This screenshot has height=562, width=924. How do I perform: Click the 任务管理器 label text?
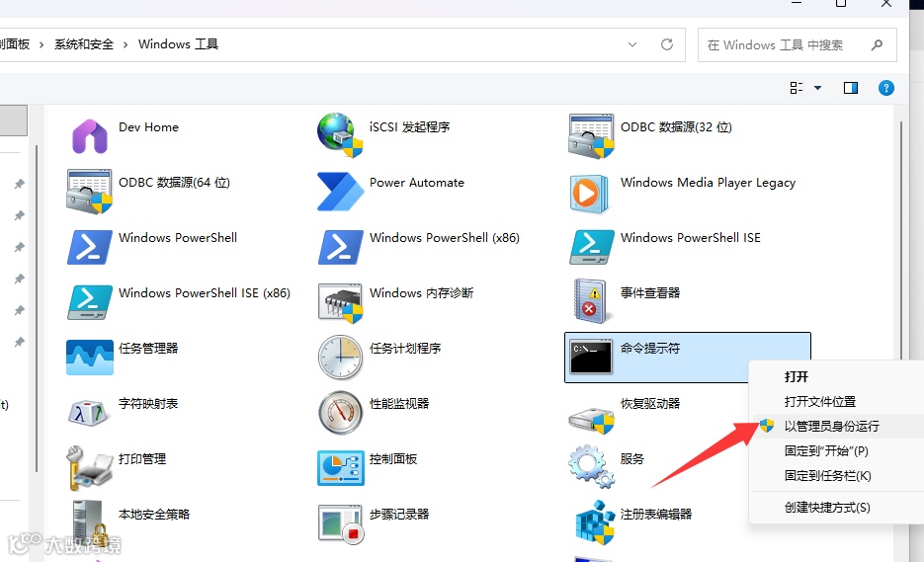pos(148,348)
